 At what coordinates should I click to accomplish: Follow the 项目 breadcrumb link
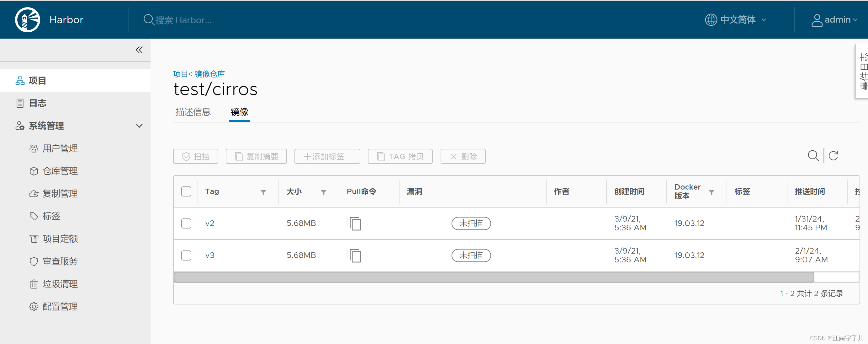click(x=180, y=74)
